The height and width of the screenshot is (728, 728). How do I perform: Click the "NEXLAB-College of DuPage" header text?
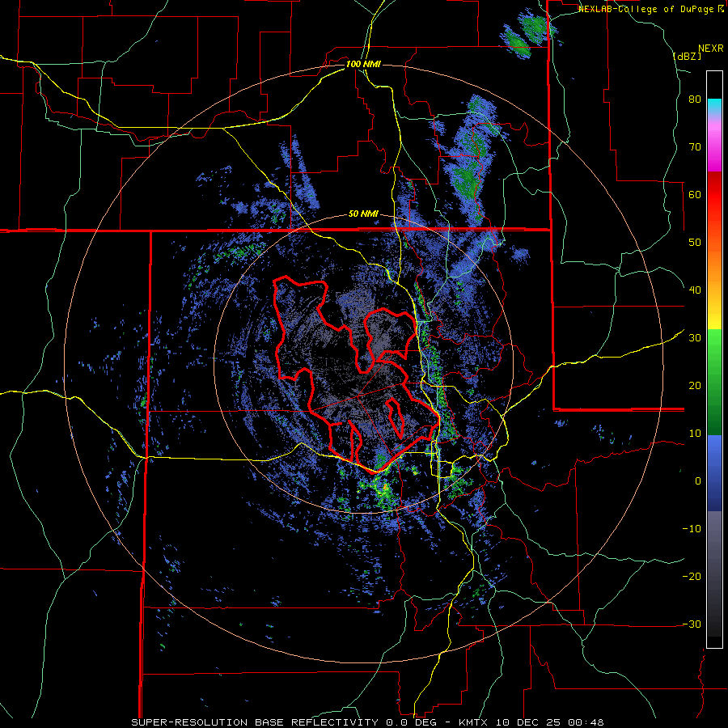[646, 9]
